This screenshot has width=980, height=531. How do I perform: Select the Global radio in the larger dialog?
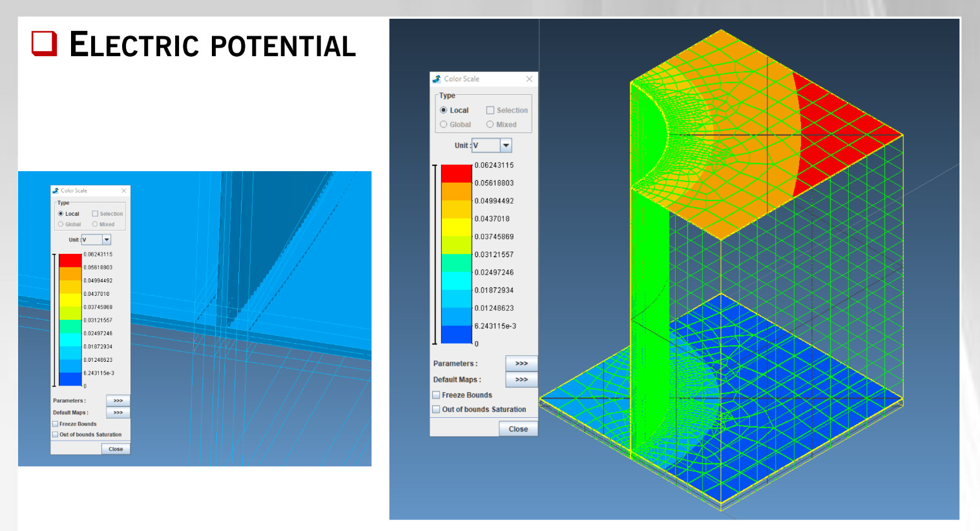point(444,125)
